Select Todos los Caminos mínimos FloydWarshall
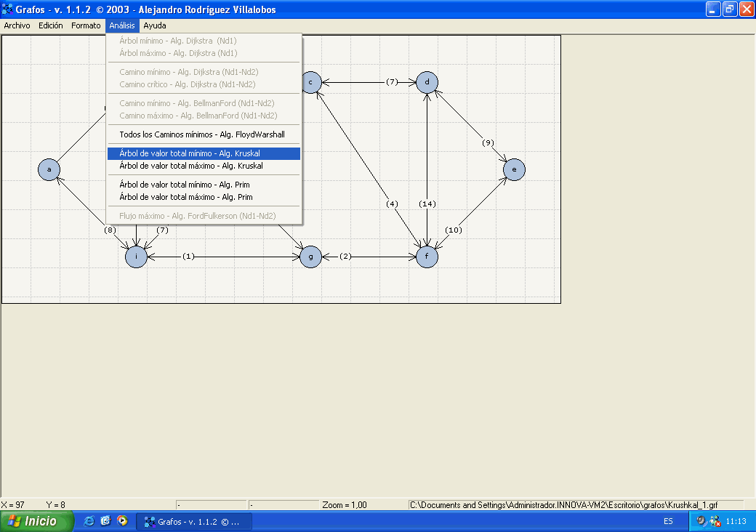Screen dimensions: 756x532 201,134
